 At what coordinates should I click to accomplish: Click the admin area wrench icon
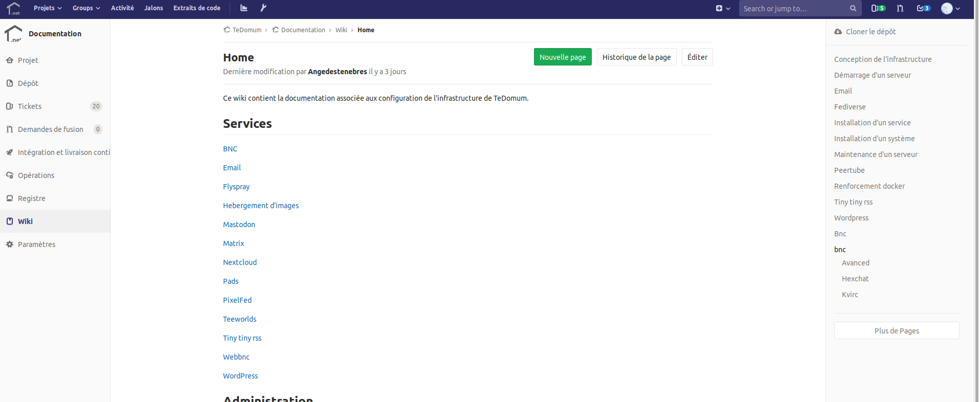click(x=263, y=8)
